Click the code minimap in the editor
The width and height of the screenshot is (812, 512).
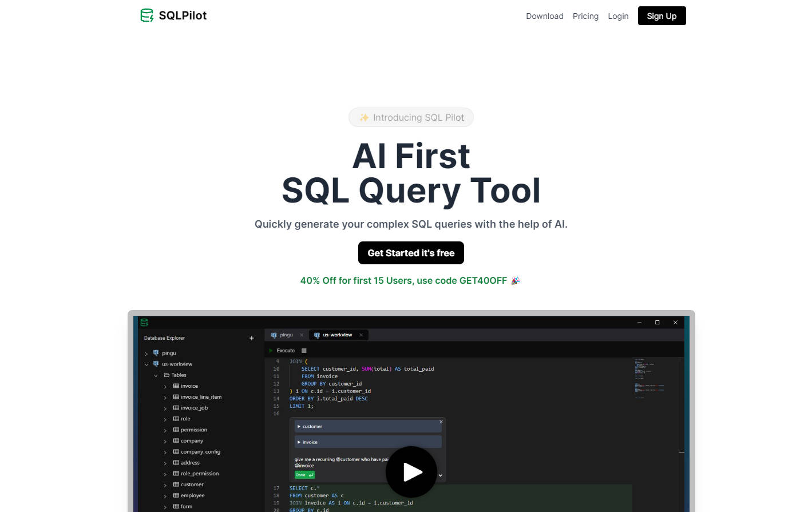[649, 379]
